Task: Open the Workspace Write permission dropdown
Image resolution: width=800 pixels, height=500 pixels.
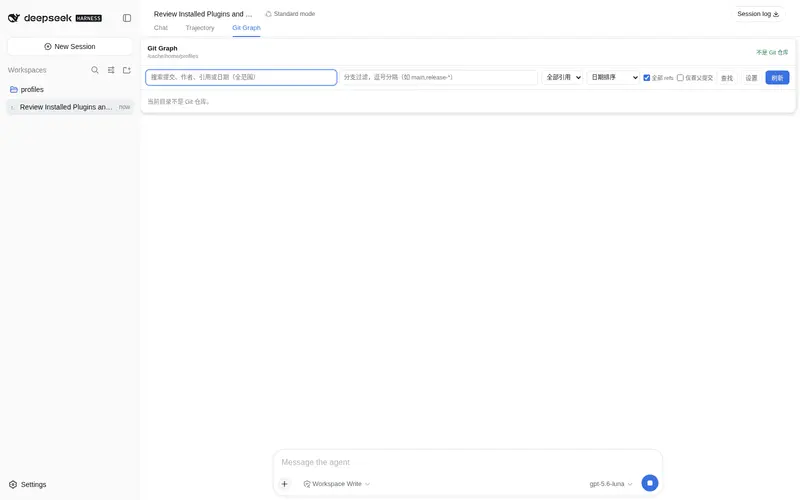Action: (336, 484)
